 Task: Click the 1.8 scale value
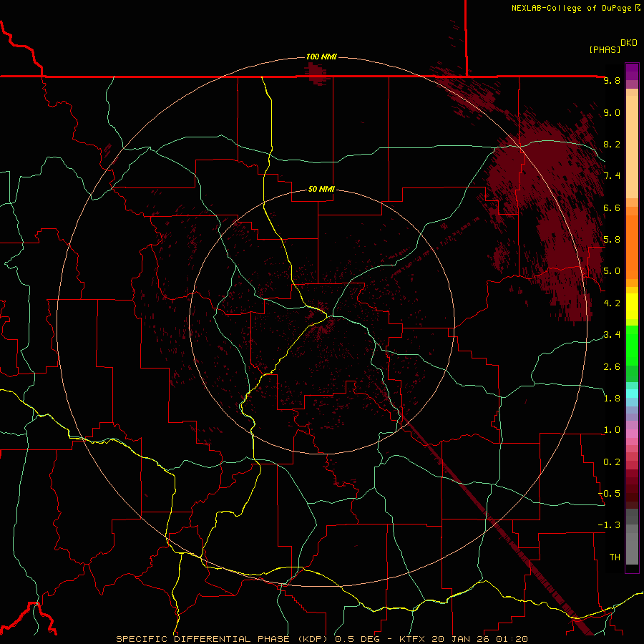(x=612, y=398)
